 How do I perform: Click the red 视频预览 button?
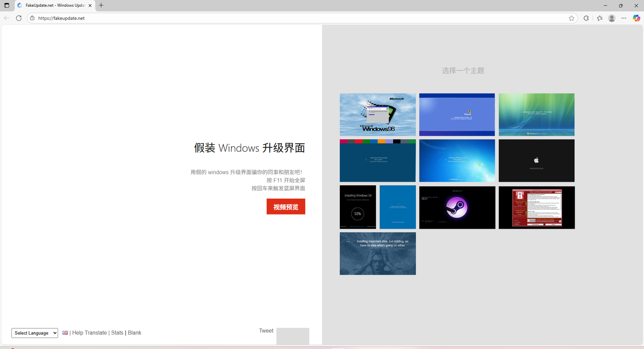point(286,207)
